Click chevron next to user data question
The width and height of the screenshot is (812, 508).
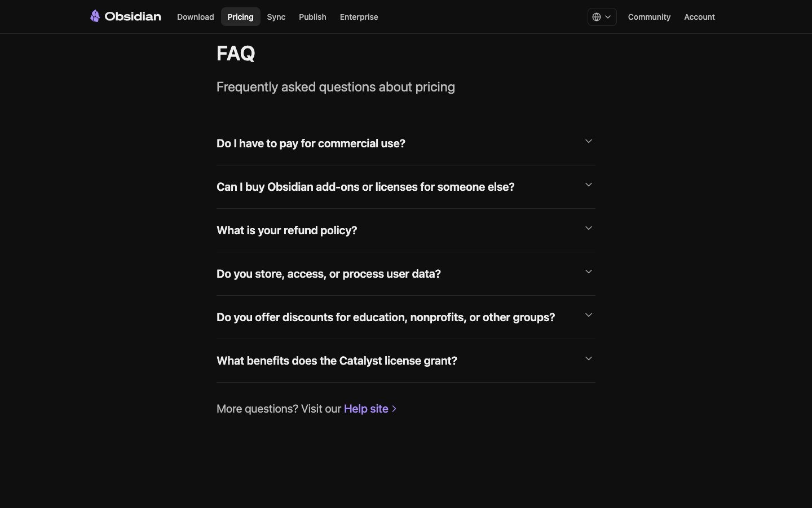point(588,271)
